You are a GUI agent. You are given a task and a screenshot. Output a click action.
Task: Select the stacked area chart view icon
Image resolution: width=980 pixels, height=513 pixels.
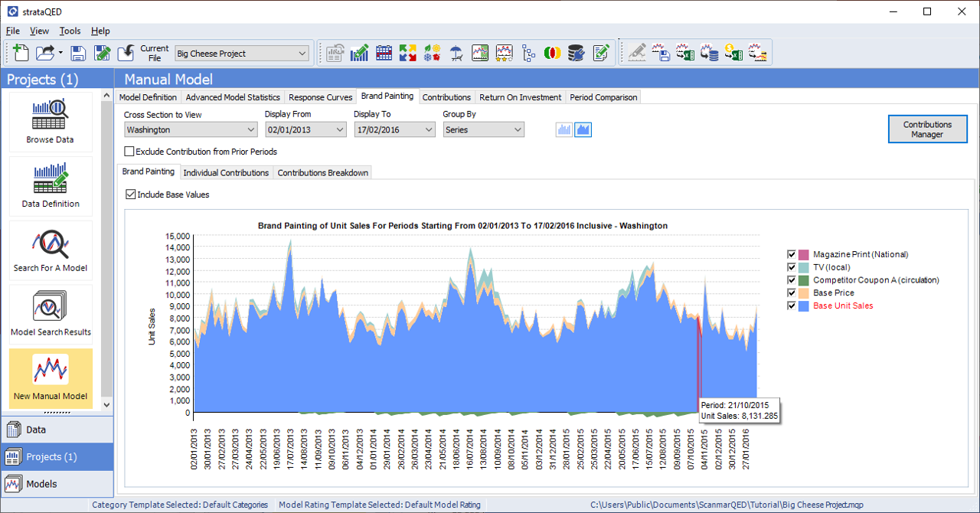(583, 129)
